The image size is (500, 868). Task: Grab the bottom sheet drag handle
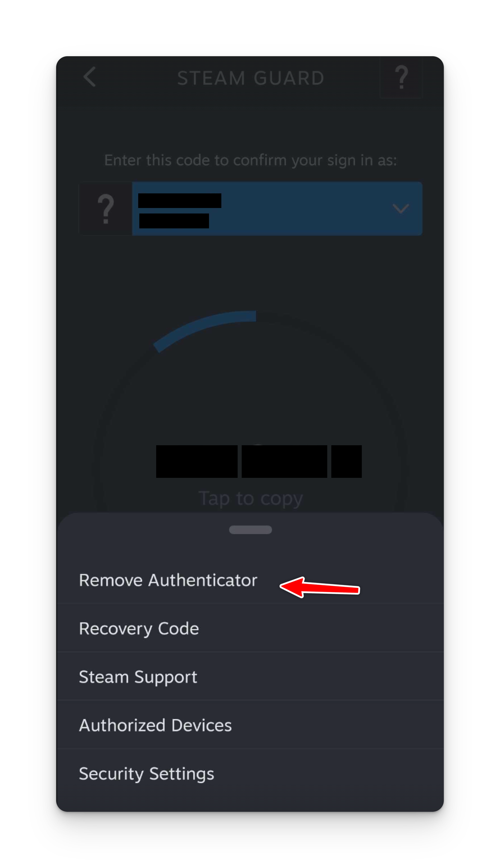click(250, 530)
